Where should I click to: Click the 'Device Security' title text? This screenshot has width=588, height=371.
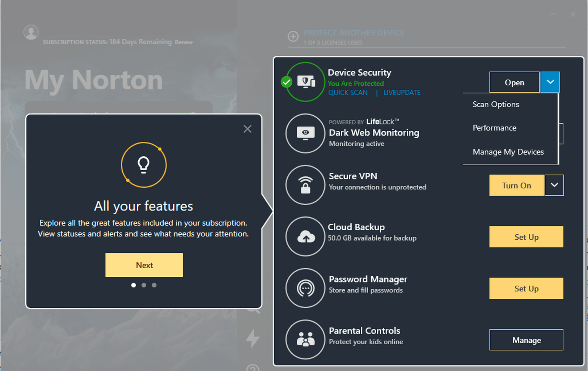click(x=359, y=73)
